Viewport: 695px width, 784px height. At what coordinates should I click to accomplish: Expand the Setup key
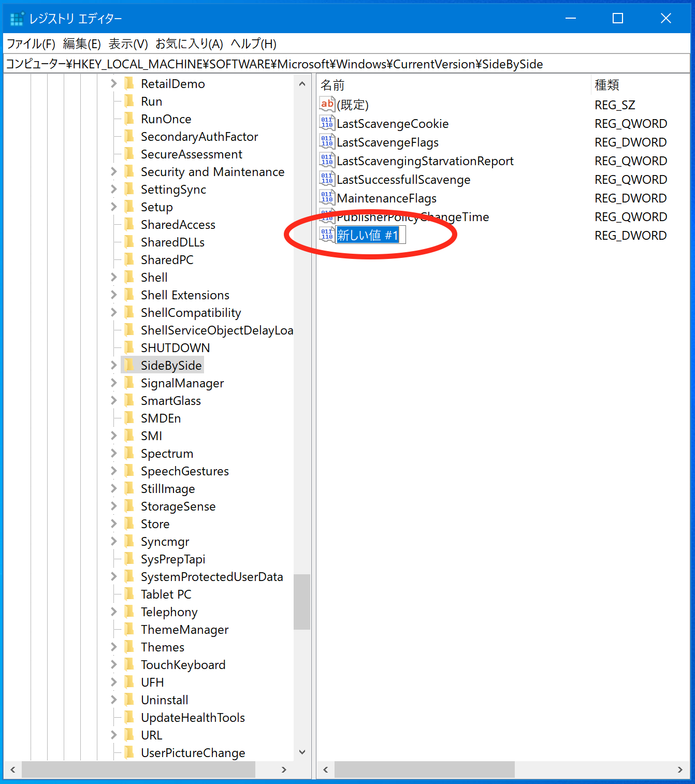114,207
